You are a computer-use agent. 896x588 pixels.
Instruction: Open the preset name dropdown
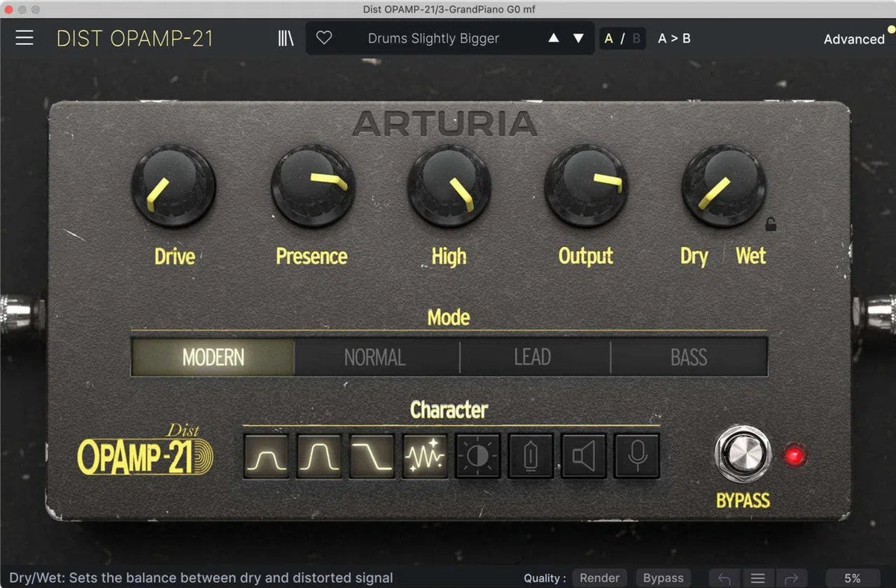pyautogui.click(x=432, y=38)
